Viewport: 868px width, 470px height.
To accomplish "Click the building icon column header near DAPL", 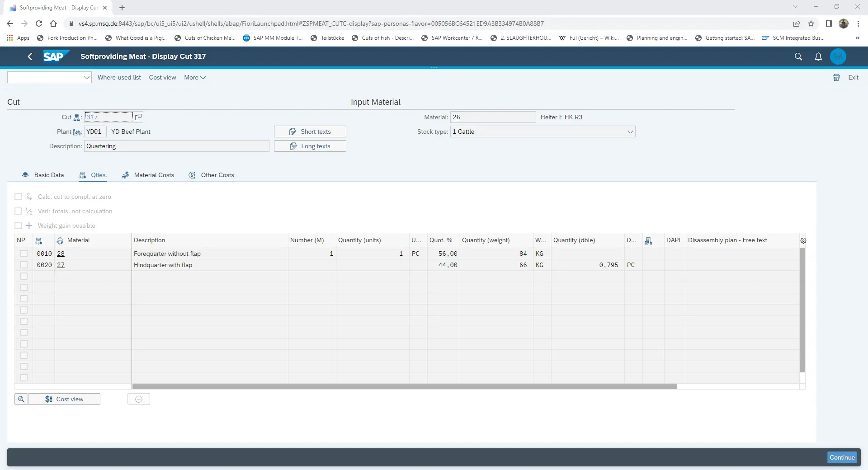I will [648, 240].
